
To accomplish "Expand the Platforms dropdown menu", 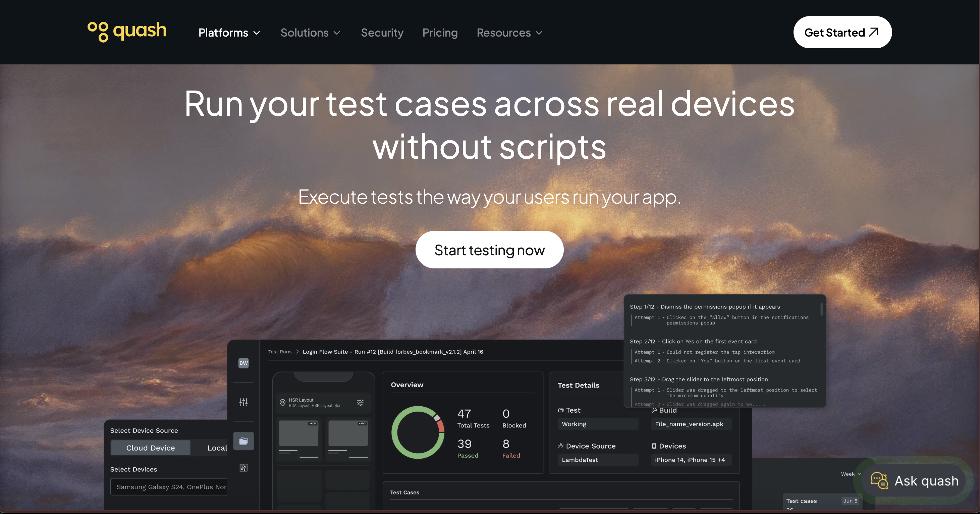I will pyautogui.click(x=229, y=33).
